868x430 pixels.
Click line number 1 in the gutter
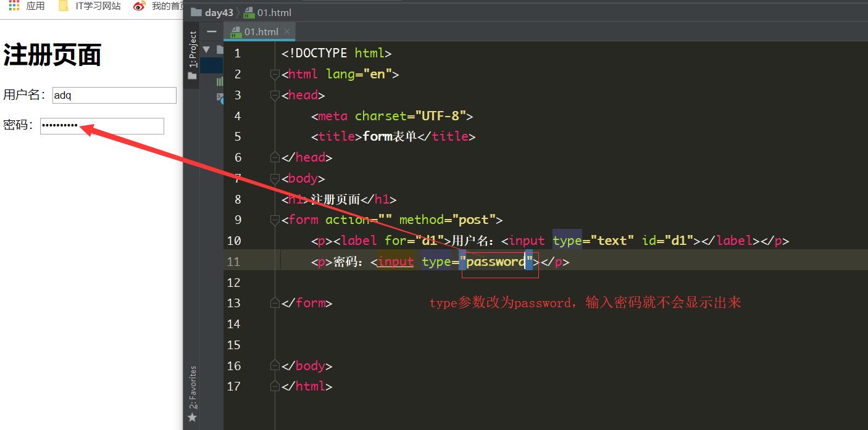pos(238,54)
